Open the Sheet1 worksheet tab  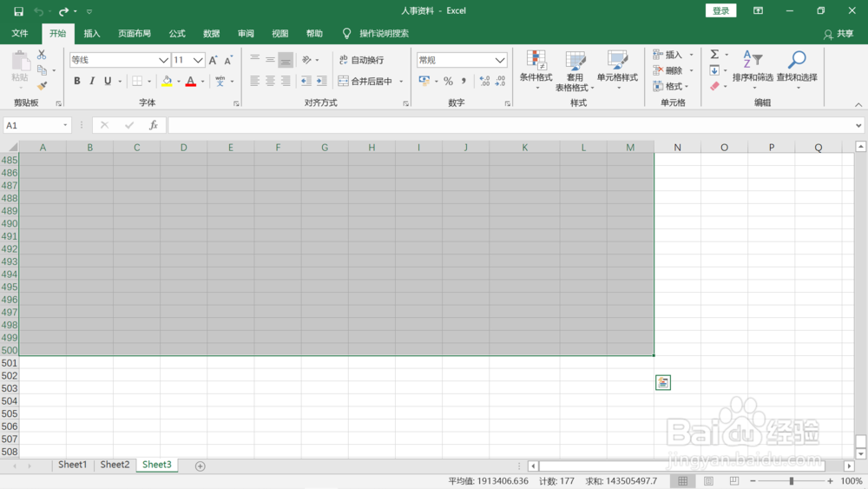pyautogui.click(x=73, y=465)
